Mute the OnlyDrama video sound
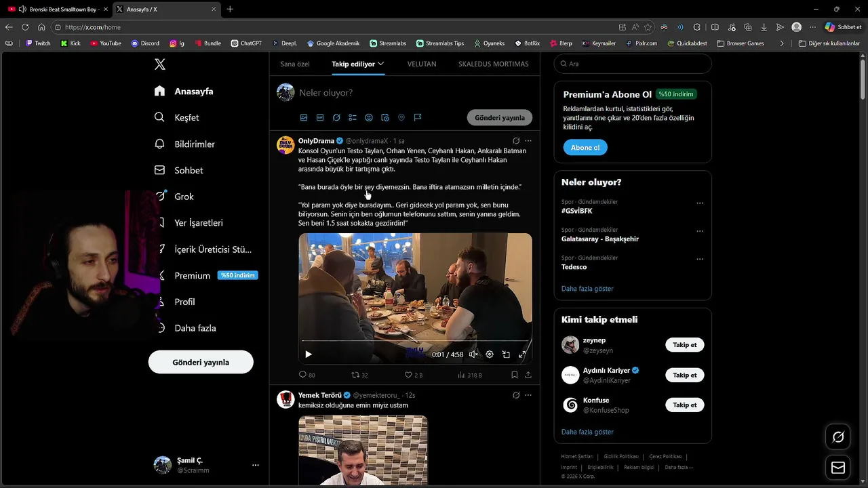This screenshot has width=868, height=488. tap(473, 354)
